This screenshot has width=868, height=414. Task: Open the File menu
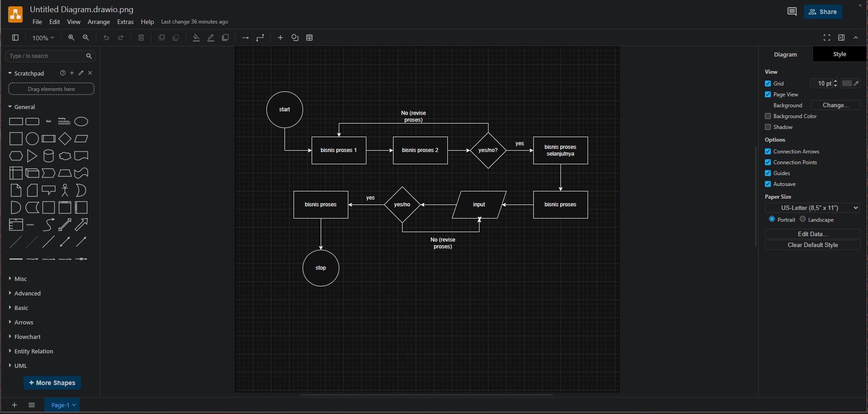click(37, 22)
